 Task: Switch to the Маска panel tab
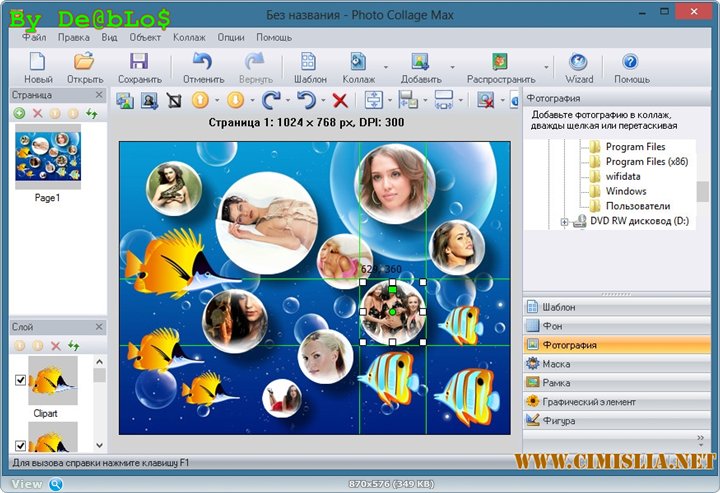click(555, 364)
